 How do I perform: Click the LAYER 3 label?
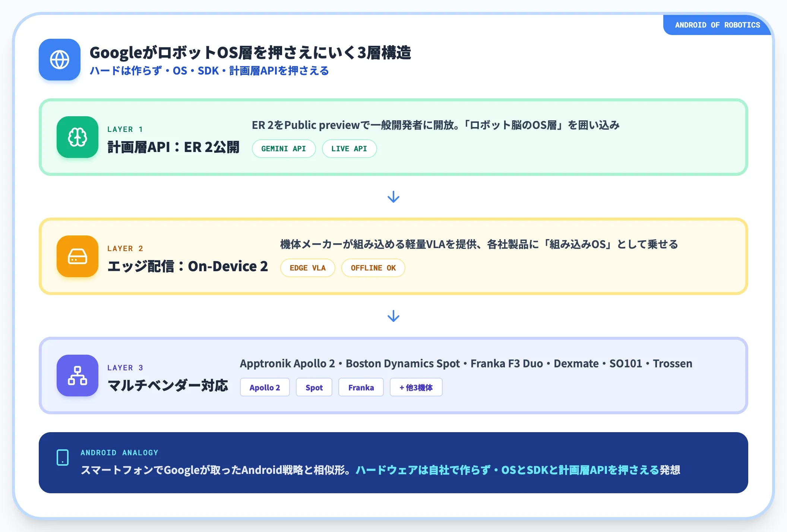(x=125, y=368)
